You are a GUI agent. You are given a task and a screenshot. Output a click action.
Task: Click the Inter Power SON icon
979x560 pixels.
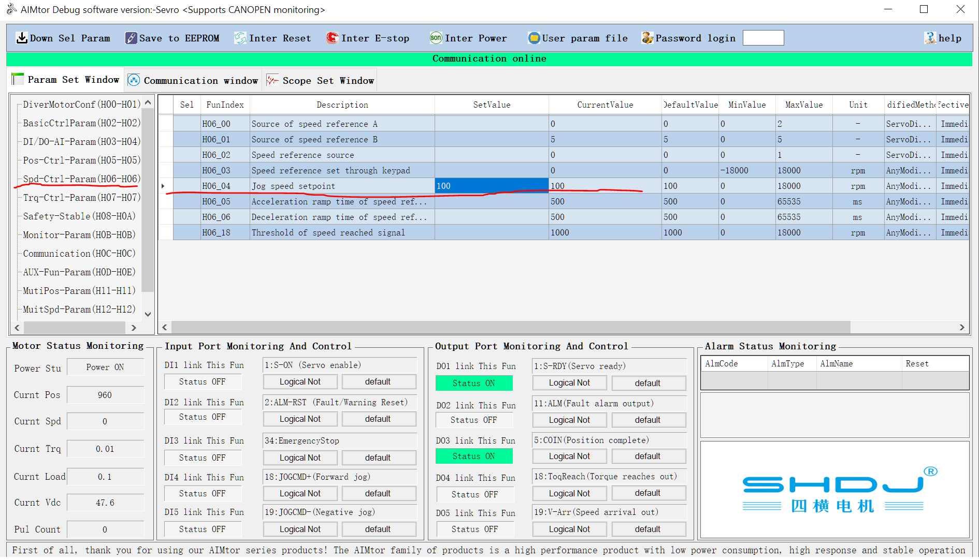coord(436,38)
